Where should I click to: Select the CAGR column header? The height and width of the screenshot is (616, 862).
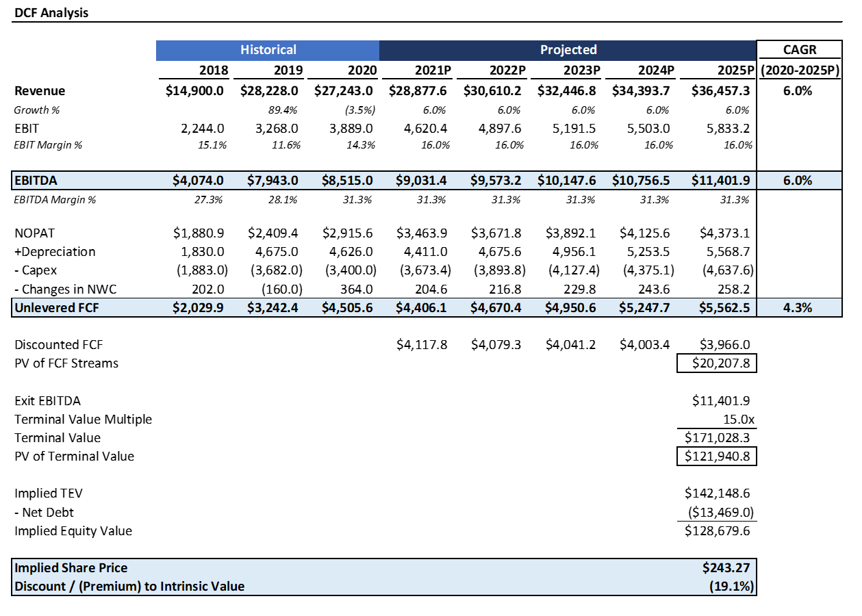798,49
